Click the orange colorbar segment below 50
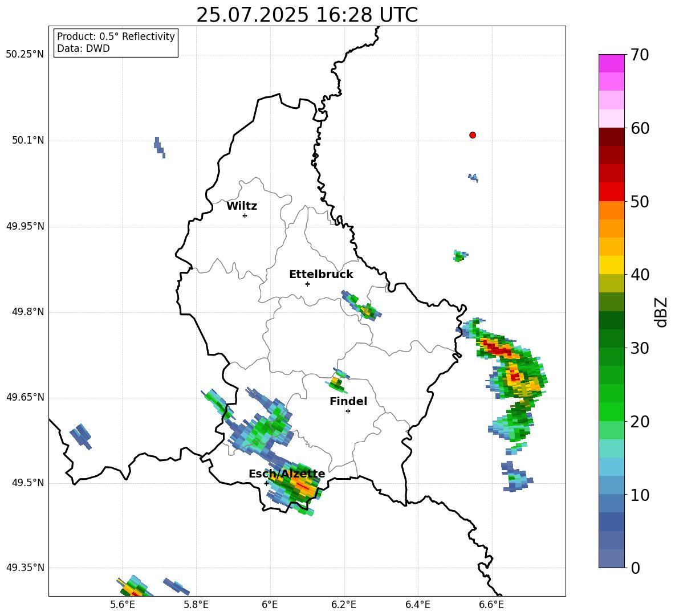 pos(612,210)
